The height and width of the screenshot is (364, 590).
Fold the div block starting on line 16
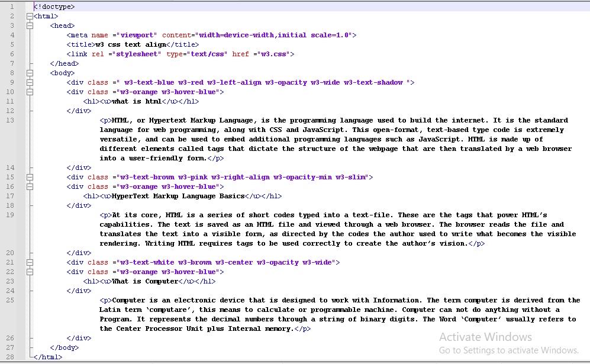(x=29, y=186)
